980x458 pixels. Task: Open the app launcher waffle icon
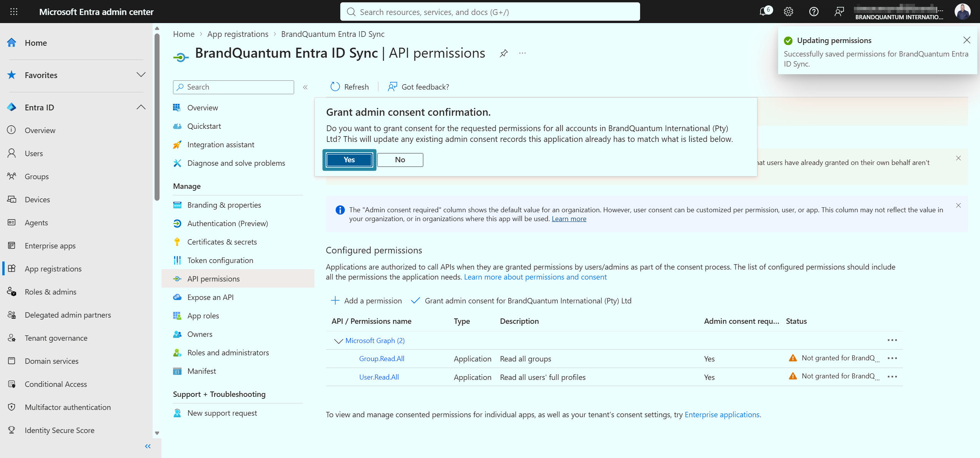[x=14, y=12]
